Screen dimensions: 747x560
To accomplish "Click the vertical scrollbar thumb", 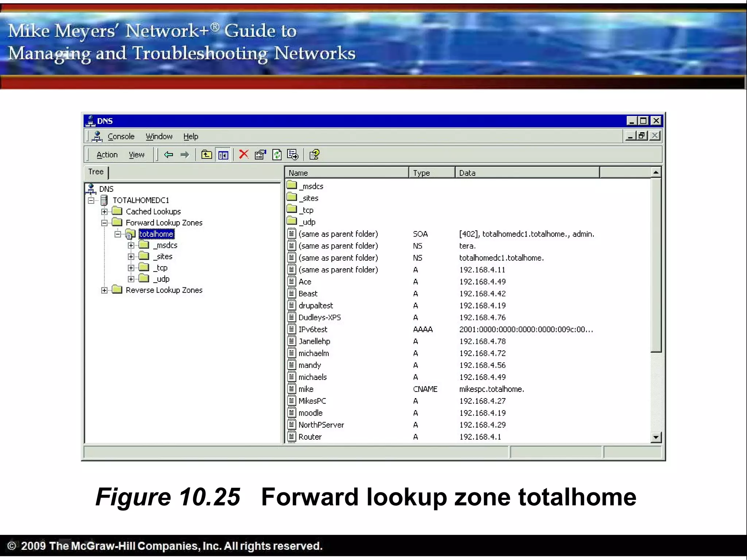I will (656, 265).
